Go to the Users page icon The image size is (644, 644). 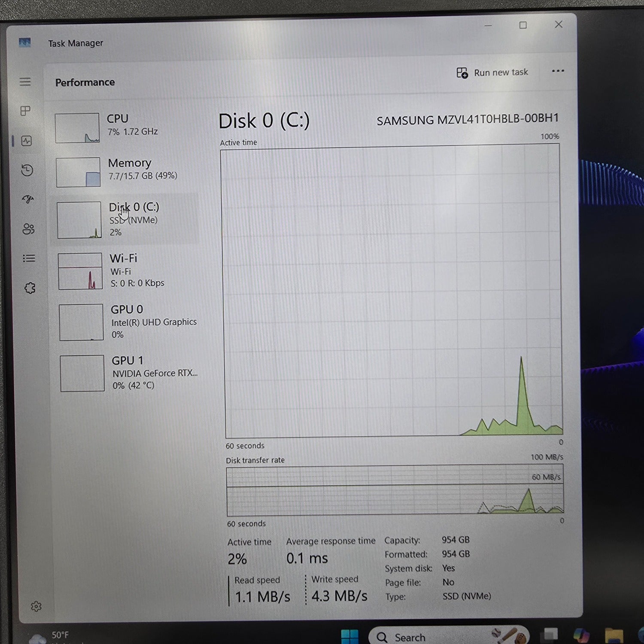[28, 229]
